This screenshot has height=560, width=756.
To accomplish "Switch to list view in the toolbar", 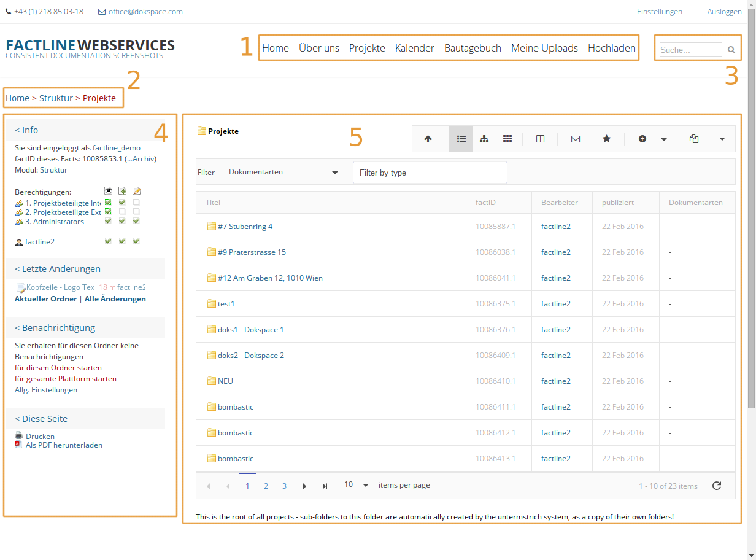I will pyautogui.click(x=461, y=139).
